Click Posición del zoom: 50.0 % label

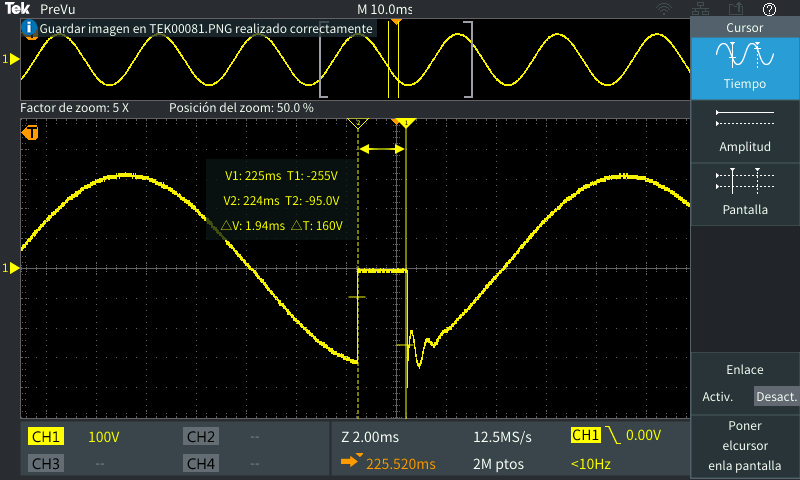coord(241,108)
